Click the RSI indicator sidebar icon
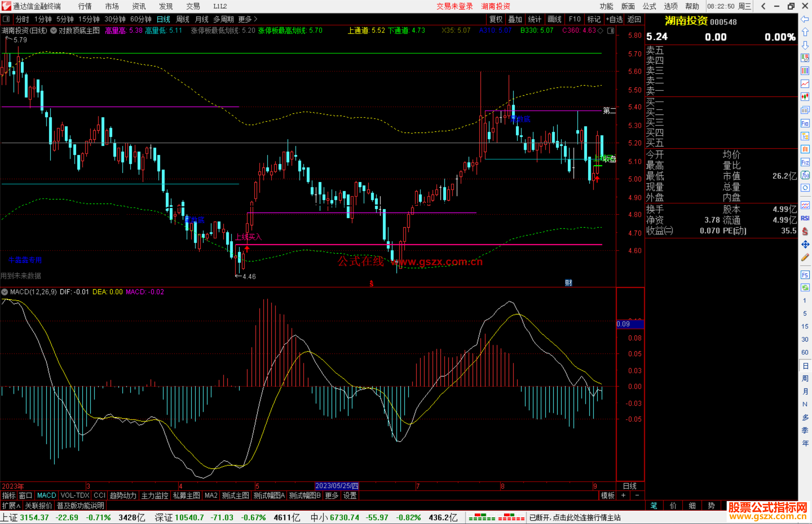 (805, 218)
